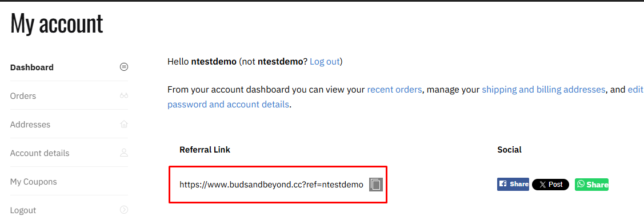Open password and account details link
The image size is (644, 224).
pyautogui.click(x=229, y=104)
